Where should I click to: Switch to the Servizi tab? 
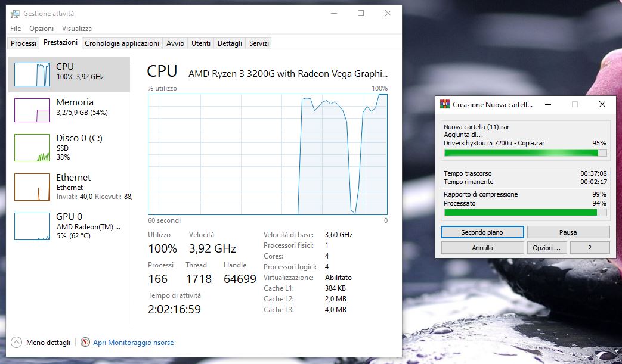(x=259, y=43)
